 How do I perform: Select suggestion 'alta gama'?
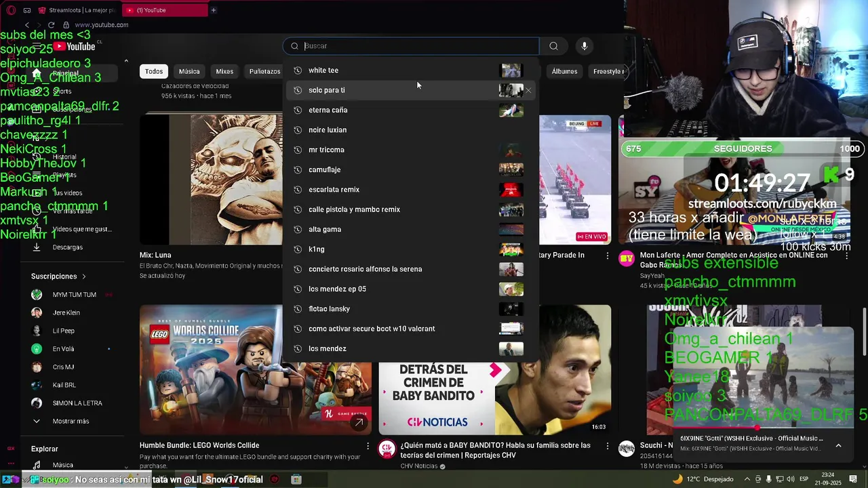(411, 229)
